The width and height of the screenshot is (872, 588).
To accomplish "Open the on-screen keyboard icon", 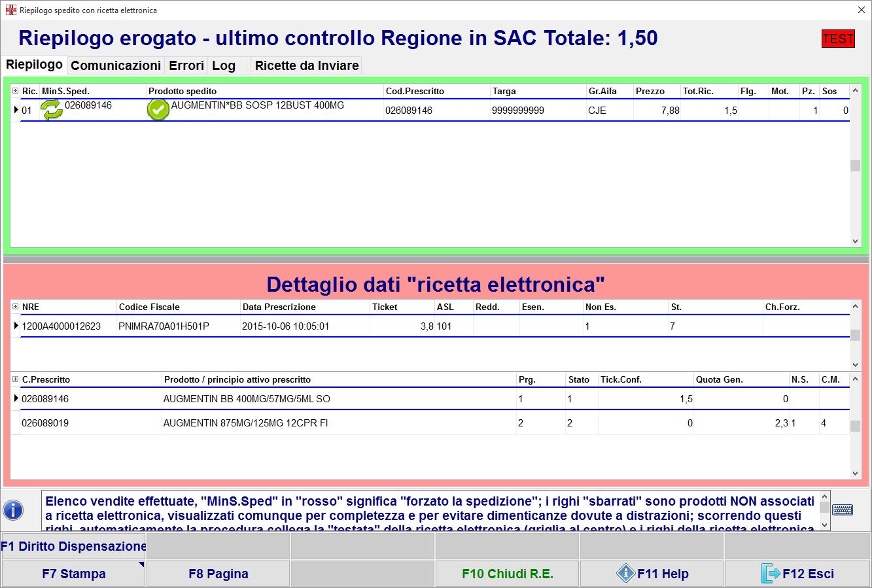I will [843, 510].
